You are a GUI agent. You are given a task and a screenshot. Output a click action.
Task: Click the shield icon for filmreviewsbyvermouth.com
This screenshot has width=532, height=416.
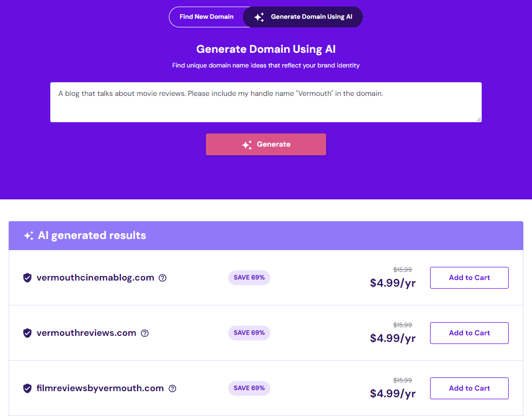pyautogui.click(x=27, y=389)
